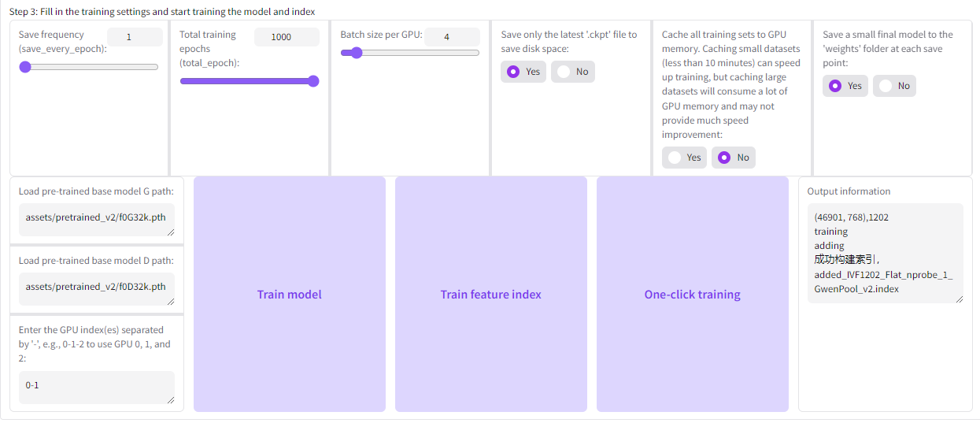Viewport: 980px width, 423px height.
Task: Launch One-click training
Action: click(693, 294)
